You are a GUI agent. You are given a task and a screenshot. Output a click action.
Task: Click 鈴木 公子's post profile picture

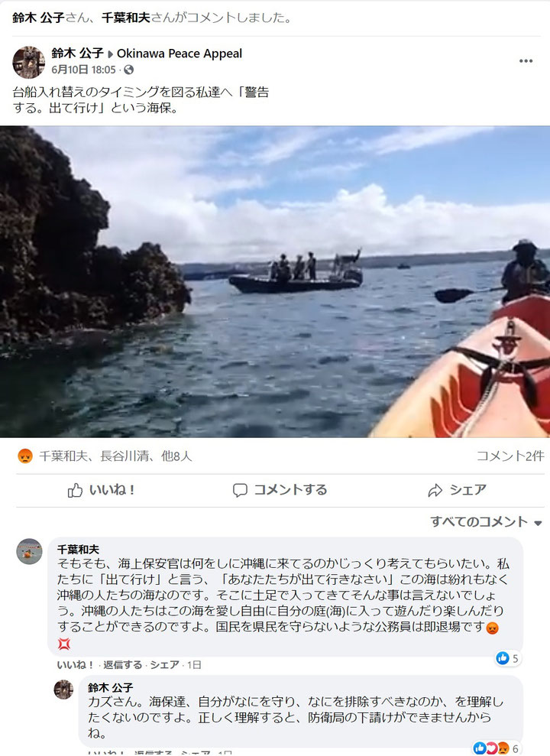28,62
